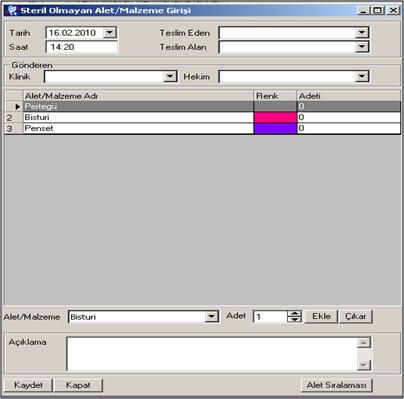Click the Adeti cell of Bisturi row

349,117
